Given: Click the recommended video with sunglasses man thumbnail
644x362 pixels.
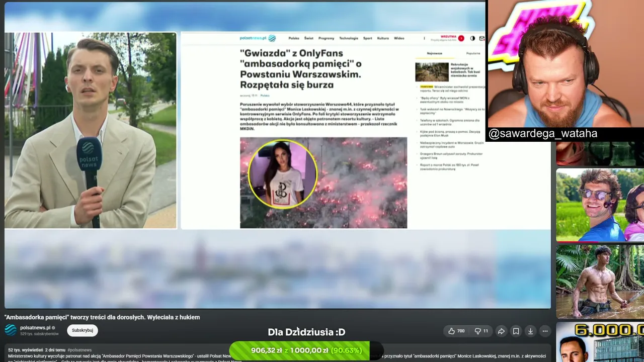Looking at the screenshot, I should coord(600,205).
